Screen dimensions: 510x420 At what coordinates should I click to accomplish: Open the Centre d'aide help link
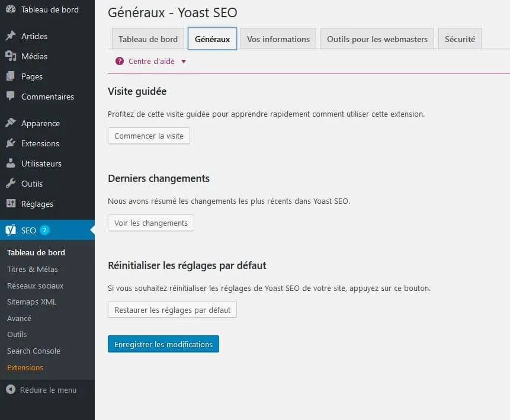click(152, 61)
